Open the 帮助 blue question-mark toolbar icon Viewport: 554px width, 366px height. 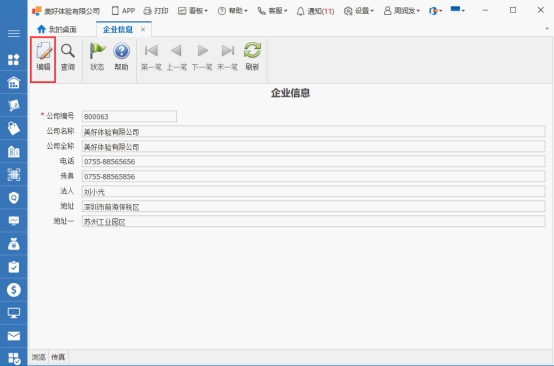coord(121,57)
